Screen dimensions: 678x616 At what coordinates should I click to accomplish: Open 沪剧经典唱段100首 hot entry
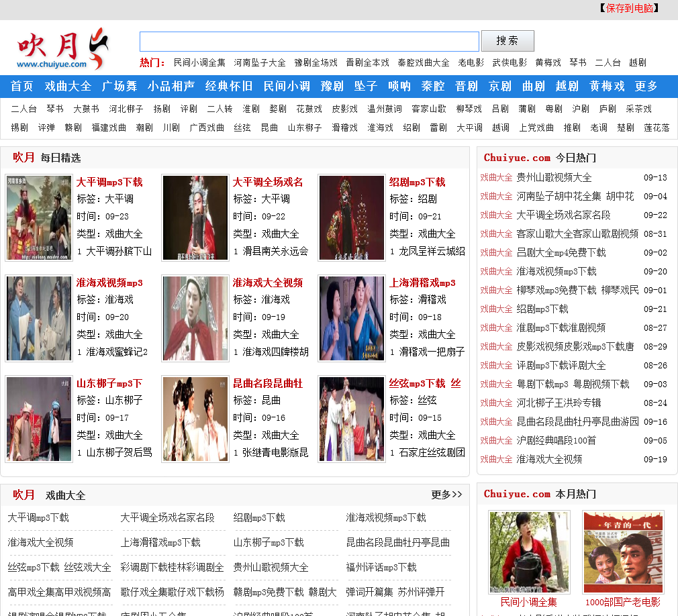(556, 440)
